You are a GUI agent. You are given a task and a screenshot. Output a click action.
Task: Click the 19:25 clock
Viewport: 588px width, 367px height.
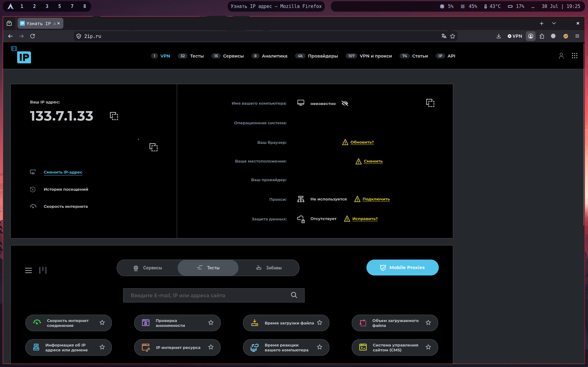[x=573, y=6]
